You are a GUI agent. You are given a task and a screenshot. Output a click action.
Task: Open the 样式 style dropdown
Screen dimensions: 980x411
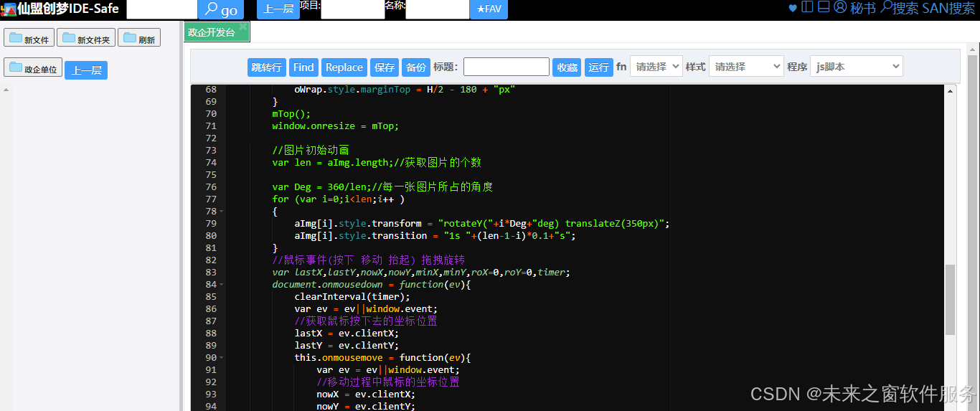tap(746, 66)
